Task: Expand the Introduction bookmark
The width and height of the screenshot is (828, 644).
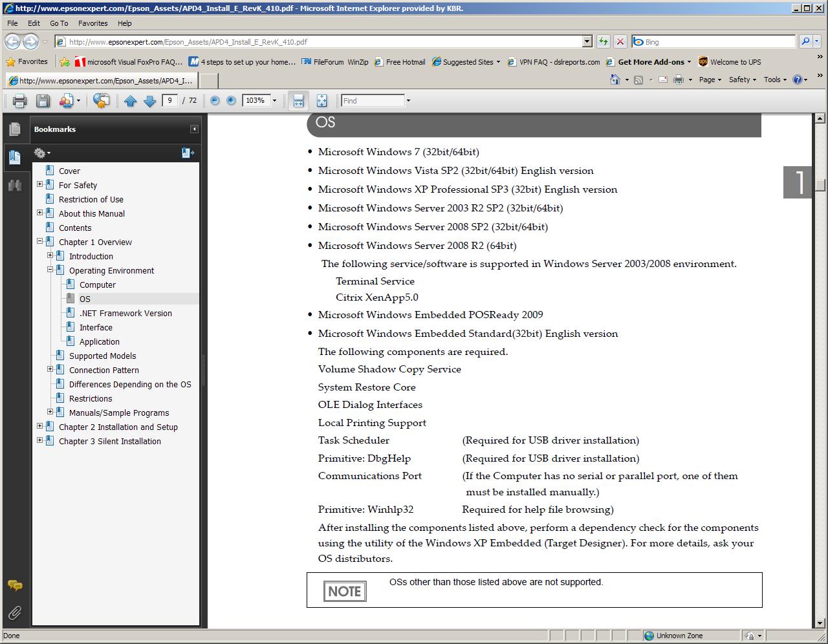Action: coord(50,255)
